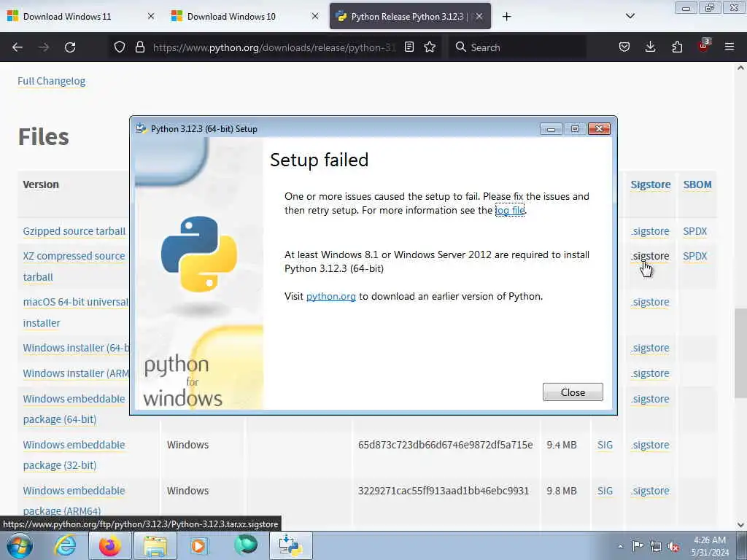This screenshot has width=747, height=560.
Task: Click the Sigstore column header link
Action: [650, 184]
